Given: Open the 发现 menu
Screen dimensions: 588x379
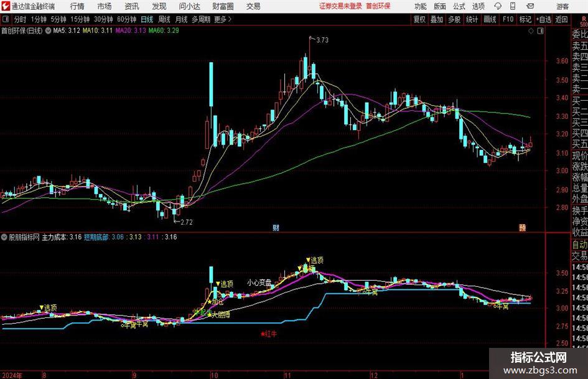Looking at the screenshot, I should coord(159,6).
